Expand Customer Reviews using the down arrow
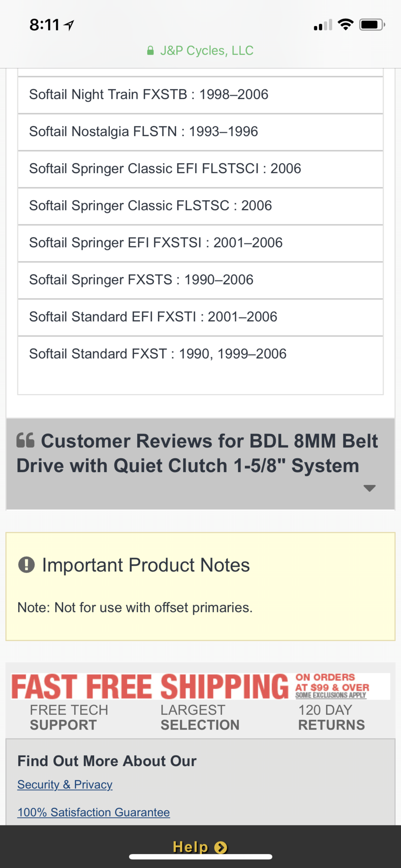This screenshot has width=401, height=868. coord(369,488)
